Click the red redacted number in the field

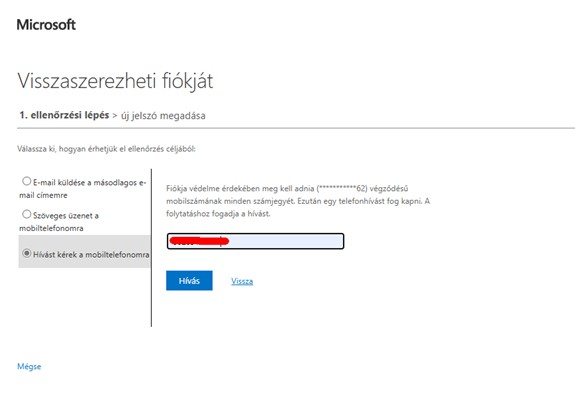tap(200, 241)
